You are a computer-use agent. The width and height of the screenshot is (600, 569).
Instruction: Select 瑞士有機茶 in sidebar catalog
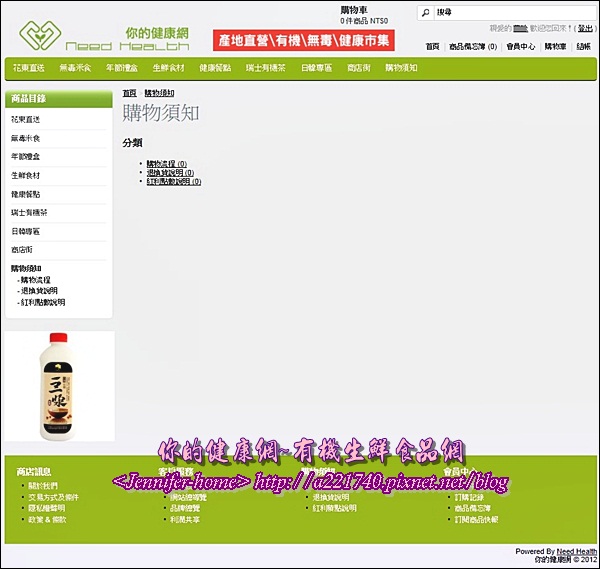29,212
